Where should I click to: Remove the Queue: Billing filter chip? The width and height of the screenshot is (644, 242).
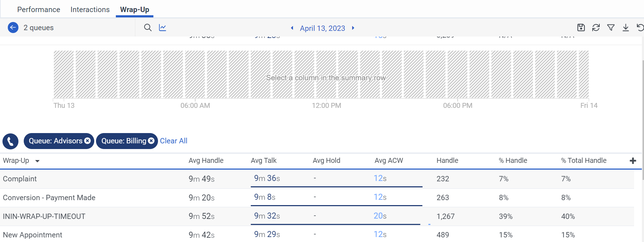(151, 141)
